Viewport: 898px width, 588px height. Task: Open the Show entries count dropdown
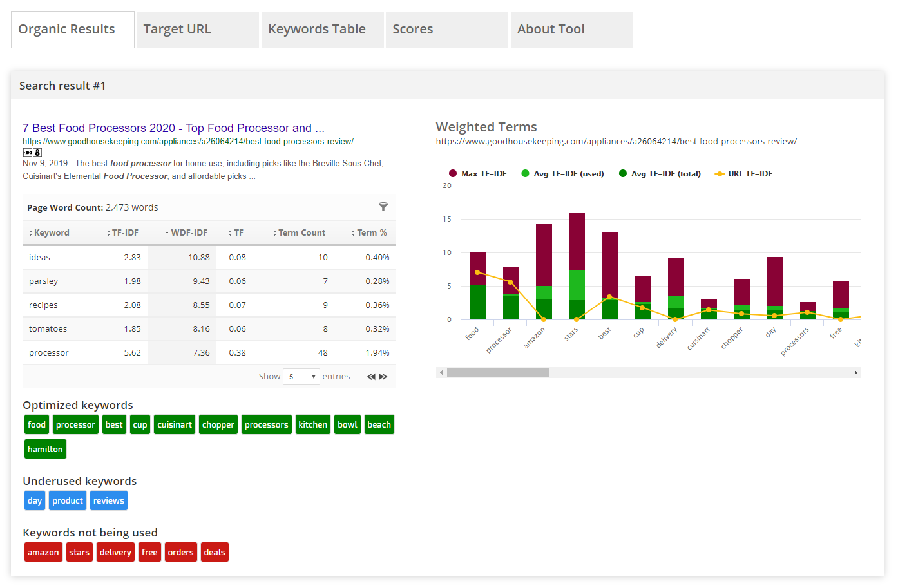coord(301,377)
